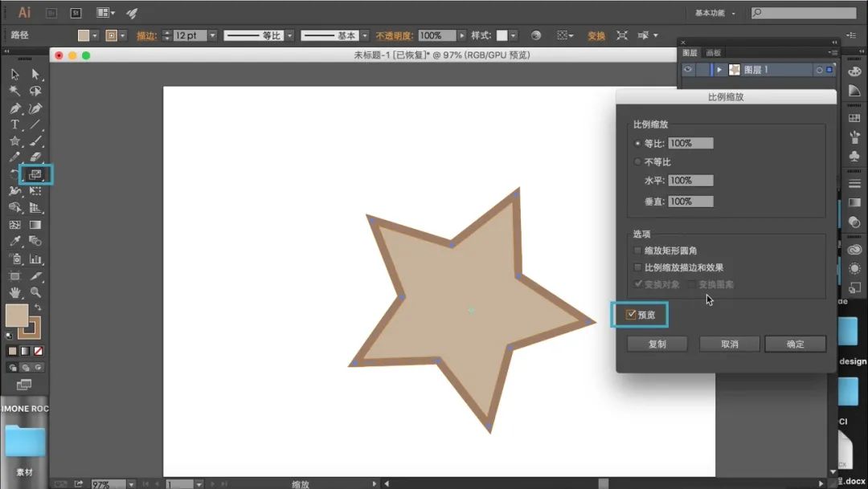Screen dimensions: 868x489
Task: Open the 描边 stroke panel link
Action: (x=146, y=35)
